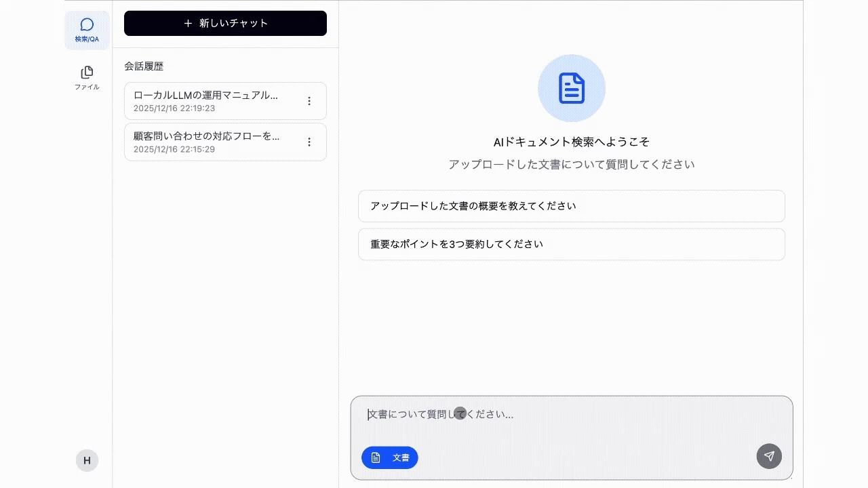868x488 pixels.
Task: Click the message input field
Action: pos(572,414)
